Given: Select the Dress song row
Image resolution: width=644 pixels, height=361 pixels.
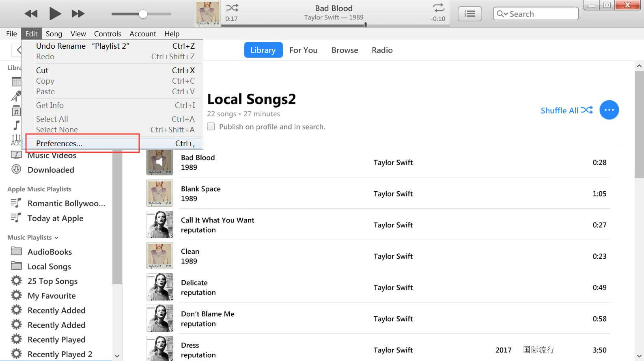Looking at the screenshot, I should 377,348.
